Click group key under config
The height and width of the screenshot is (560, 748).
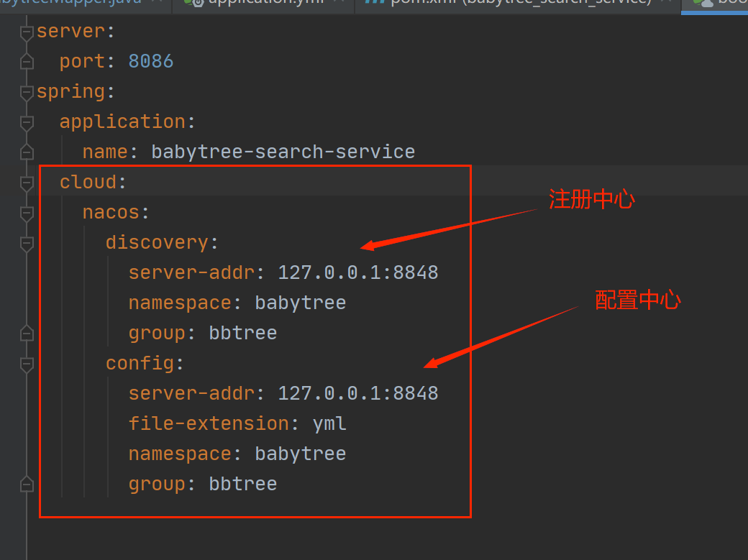click(x=157, y=484)
